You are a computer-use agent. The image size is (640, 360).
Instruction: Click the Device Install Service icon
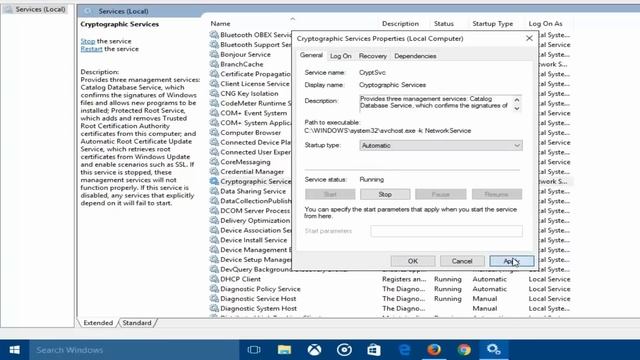pyautogui.click(x=214, y=240)
